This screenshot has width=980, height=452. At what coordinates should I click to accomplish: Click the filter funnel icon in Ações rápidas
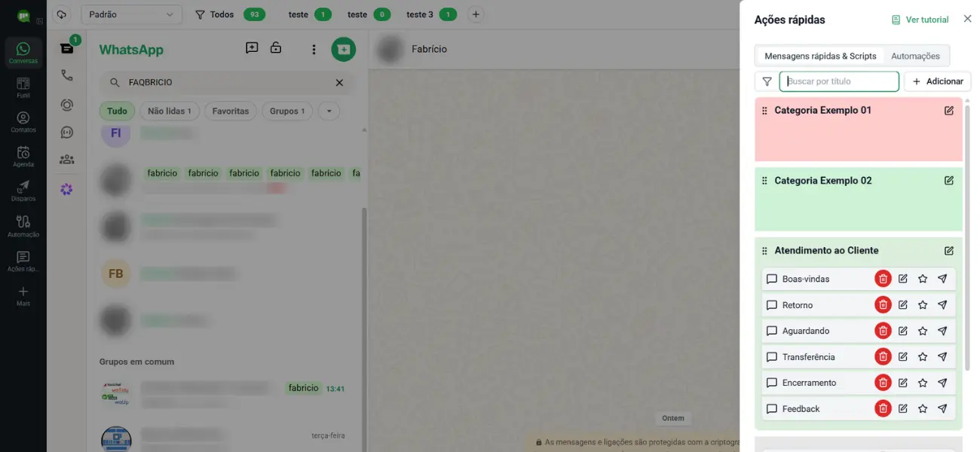(767, 81)
